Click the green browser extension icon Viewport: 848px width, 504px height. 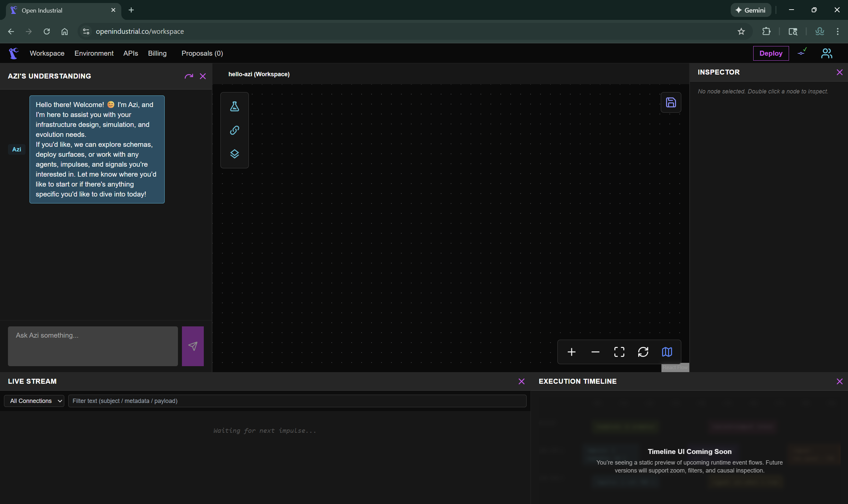coord(820,31)
